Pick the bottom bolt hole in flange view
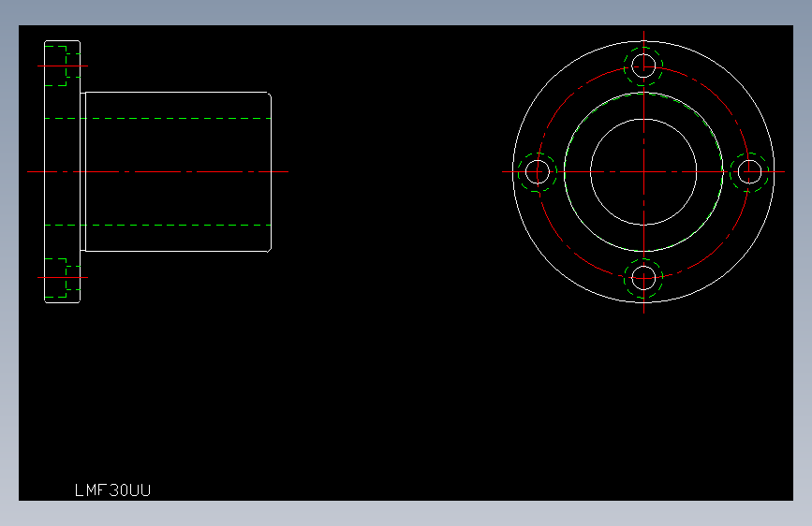 (643, 278)
